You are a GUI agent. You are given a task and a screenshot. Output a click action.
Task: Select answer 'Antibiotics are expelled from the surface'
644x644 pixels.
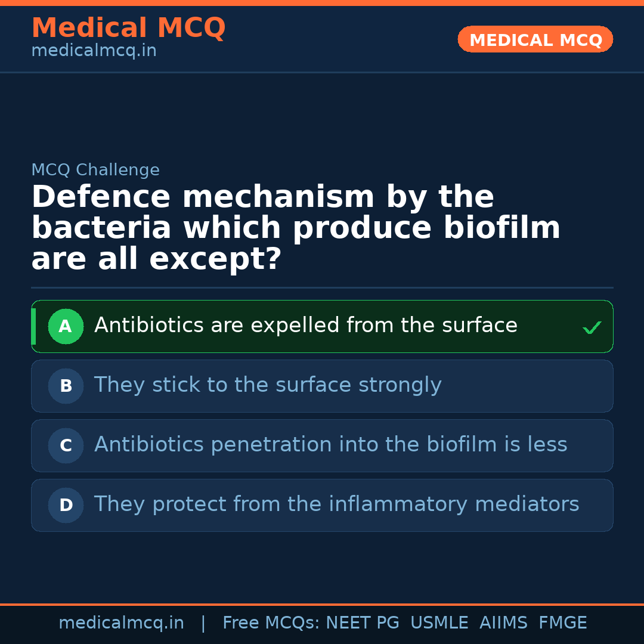[305, 326]
